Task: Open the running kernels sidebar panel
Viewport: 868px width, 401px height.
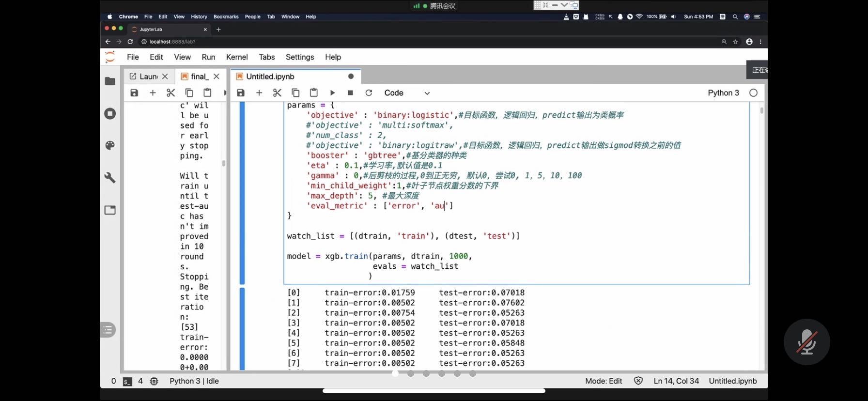Action: point(110,114)
